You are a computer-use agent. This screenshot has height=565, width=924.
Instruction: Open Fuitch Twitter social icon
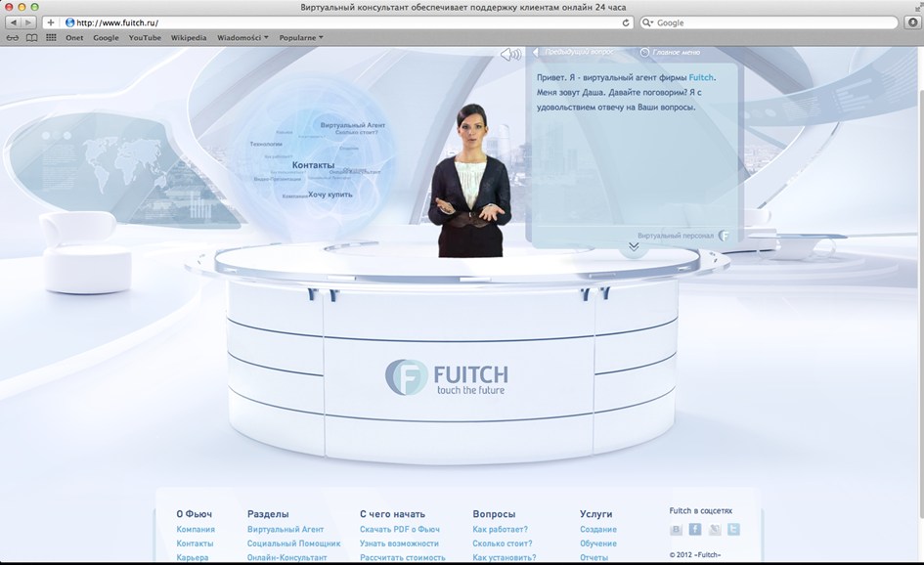point(733,529)
